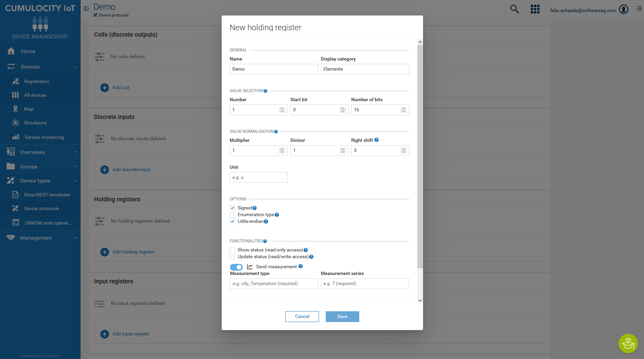Uncheck the Little-endian checkbox
This screenshot has width=644, height=359.
pos(232,222)
